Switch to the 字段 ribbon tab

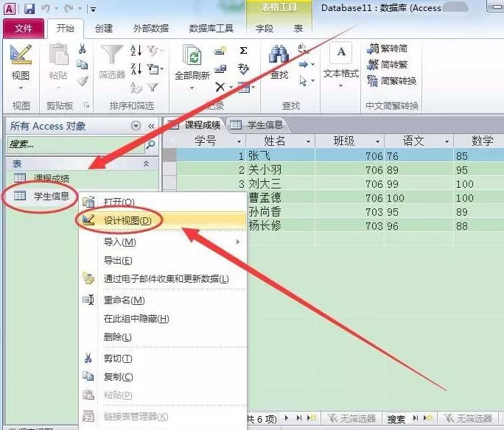click(x=265, y=29)
